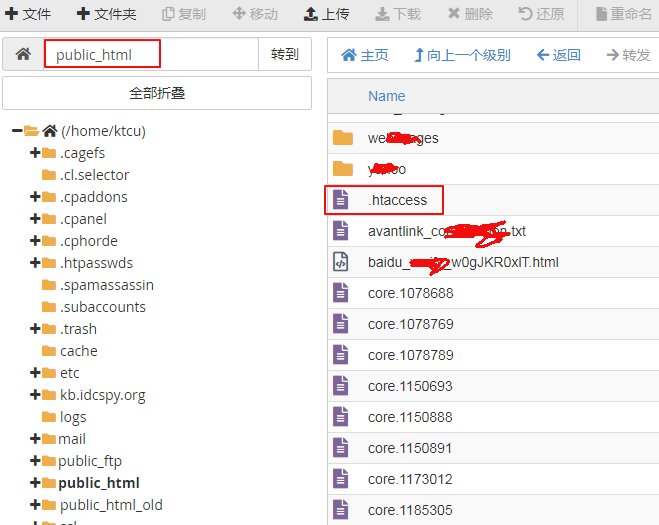The image size is (659, 525).
Task: Expand the .trash folder node
Action: [35, 328]
